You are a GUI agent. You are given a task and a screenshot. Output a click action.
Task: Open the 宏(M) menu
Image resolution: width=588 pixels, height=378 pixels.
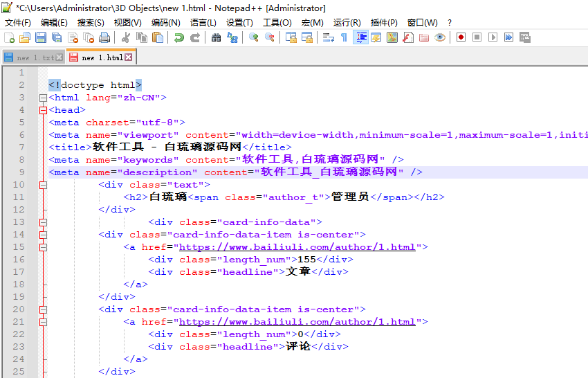313,23
